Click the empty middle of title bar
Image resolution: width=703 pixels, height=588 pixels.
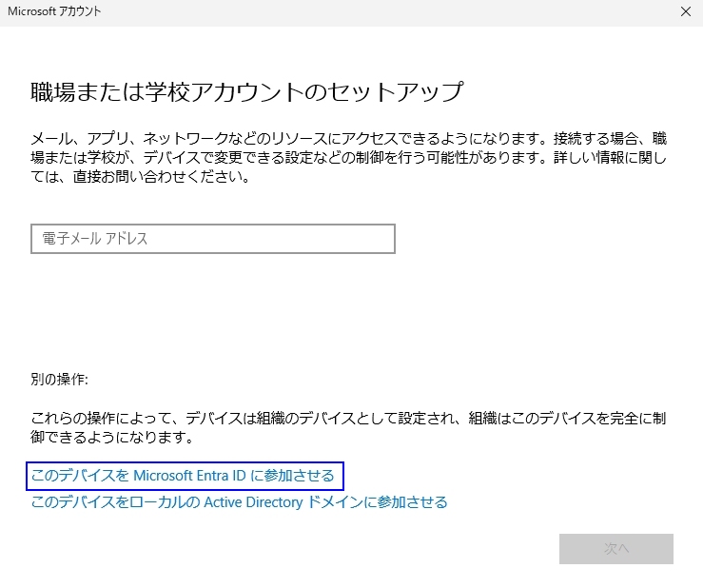tap(381, 12)
